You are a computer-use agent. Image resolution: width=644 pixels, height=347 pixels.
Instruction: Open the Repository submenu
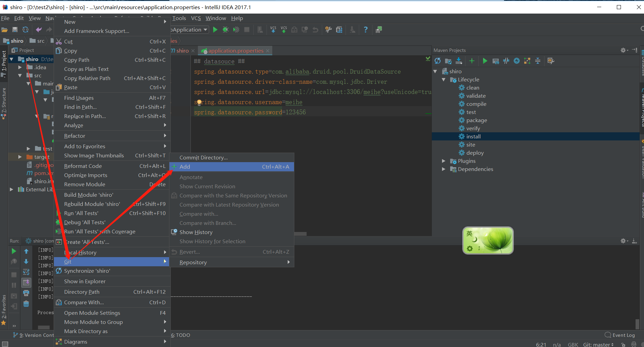pos(232,263)
